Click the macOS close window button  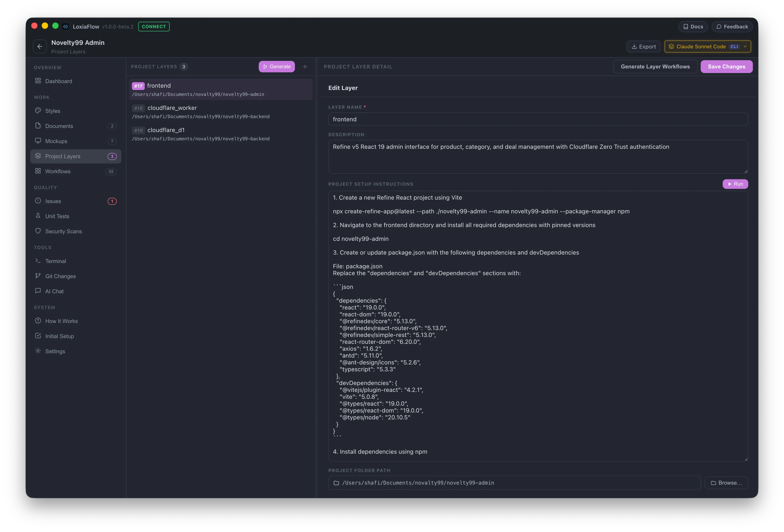pos(34,26)
